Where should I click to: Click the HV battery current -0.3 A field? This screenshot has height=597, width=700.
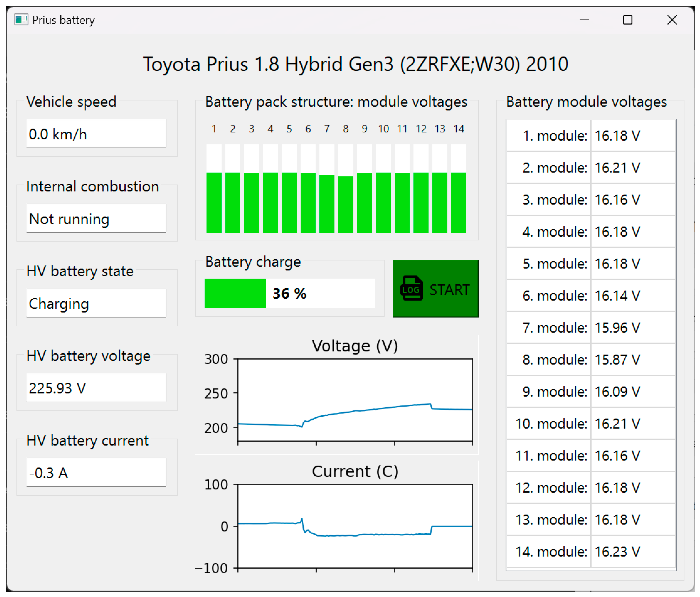tap(96, 473)
